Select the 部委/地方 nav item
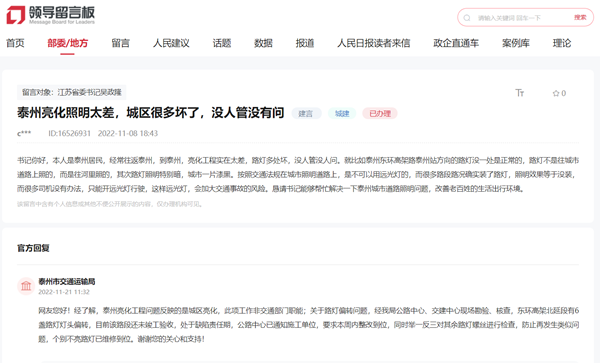 coord(67,43)
